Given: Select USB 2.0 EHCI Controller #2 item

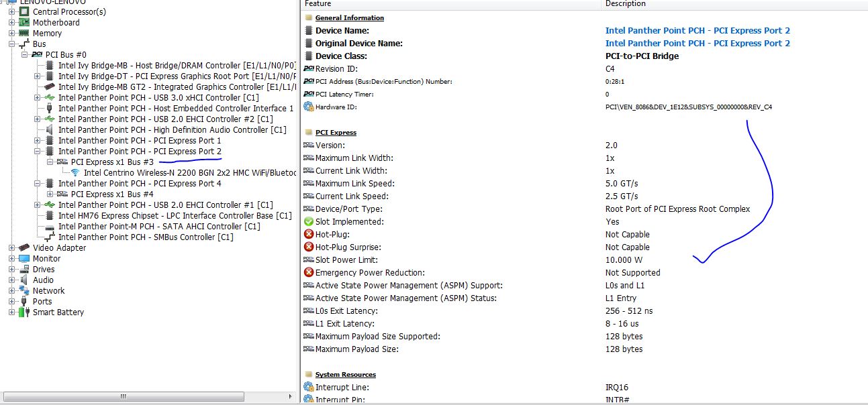Looking at the screenshot, I should (166, 119).
